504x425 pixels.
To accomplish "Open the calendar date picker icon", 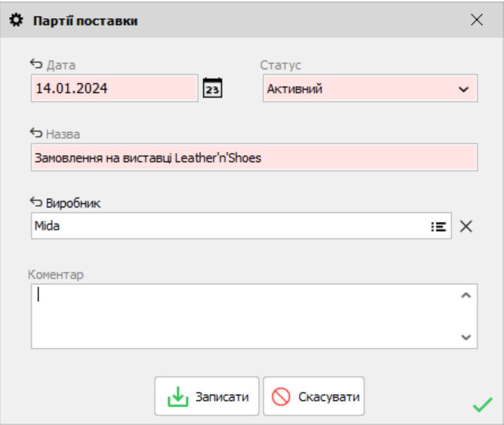I will 214,88.
